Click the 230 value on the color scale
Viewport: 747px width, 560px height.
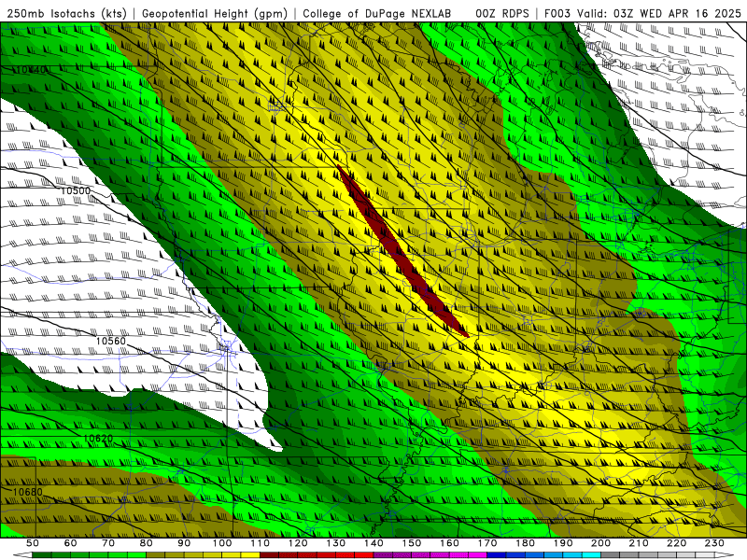(x=714, y=543)
